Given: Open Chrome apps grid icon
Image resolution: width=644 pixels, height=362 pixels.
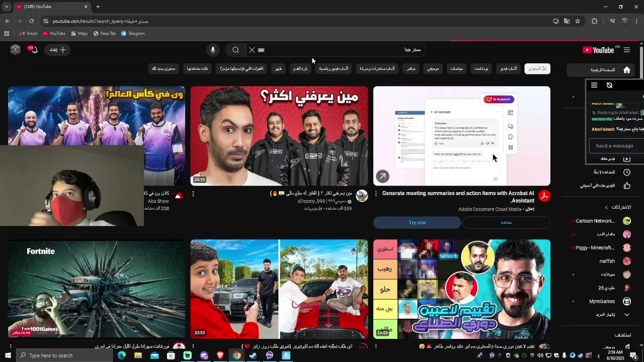Looking at the screenshot, I should click(7, 34).
